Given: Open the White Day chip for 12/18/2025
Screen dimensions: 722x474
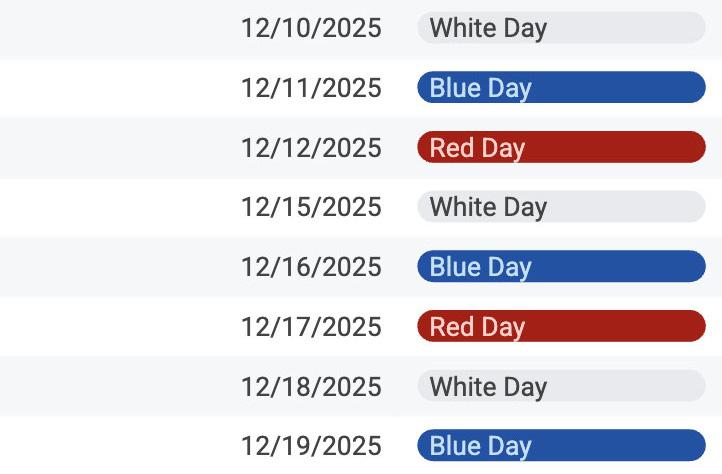Looking at the screenshot, I should [561, 386].
